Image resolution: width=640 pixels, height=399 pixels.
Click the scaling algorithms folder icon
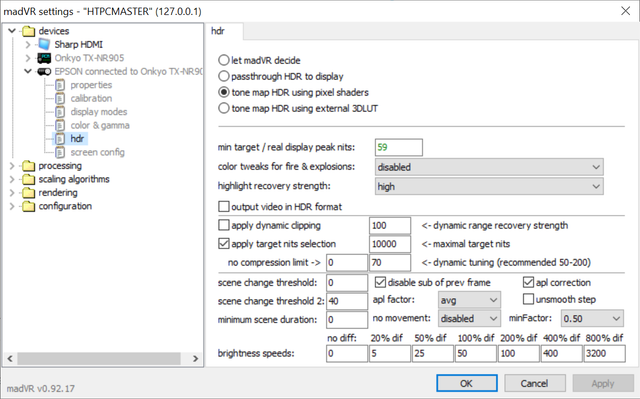pos(29,179)
